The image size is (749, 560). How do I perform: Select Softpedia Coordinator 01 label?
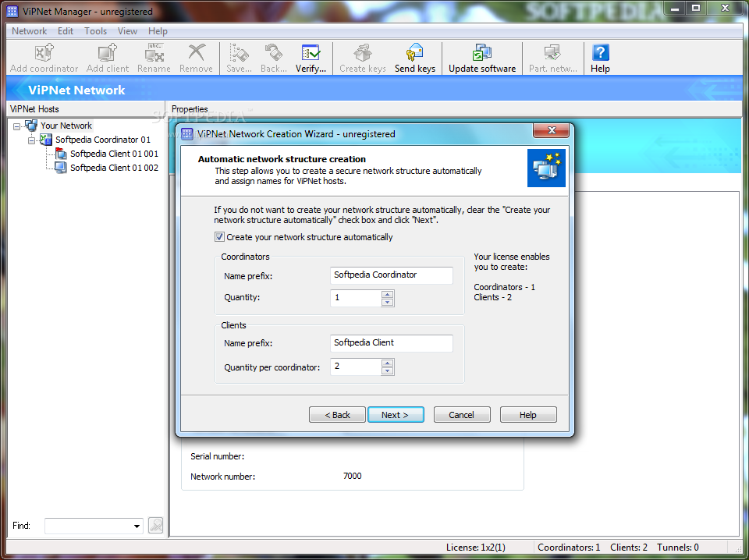(x=103, y=140)
